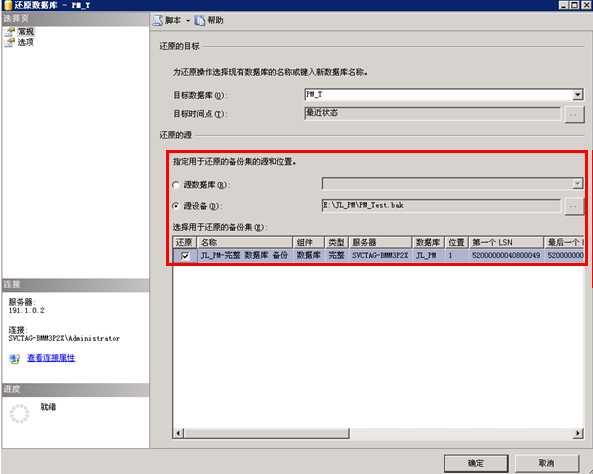Browse for target time point ellipsis button
The height and width of the screenshot is (474, 593).
point(573,114)
